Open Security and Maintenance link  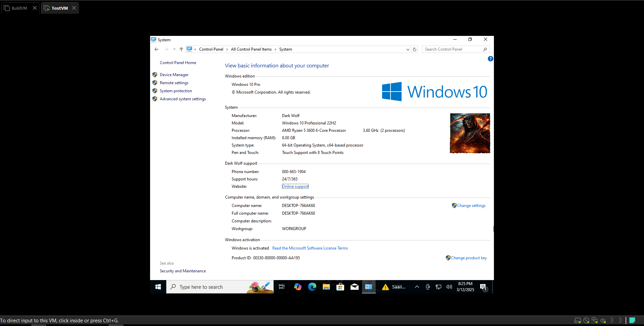coord(183,271)
